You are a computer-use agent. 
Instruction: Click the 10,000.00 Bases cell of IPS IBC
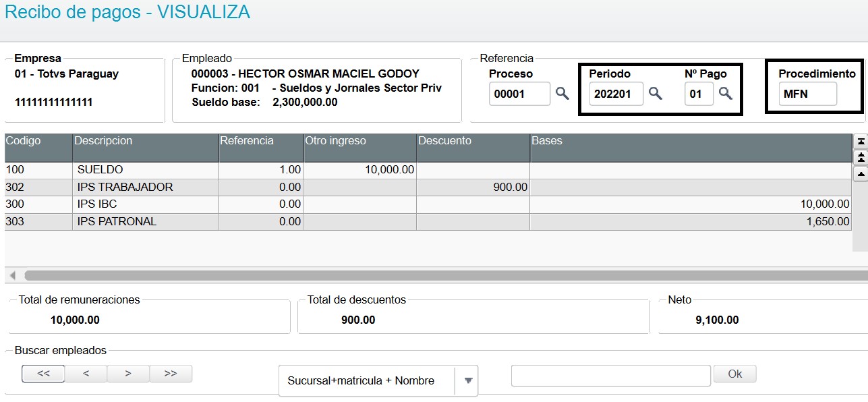pyautogui.click(x=691, y=204)
